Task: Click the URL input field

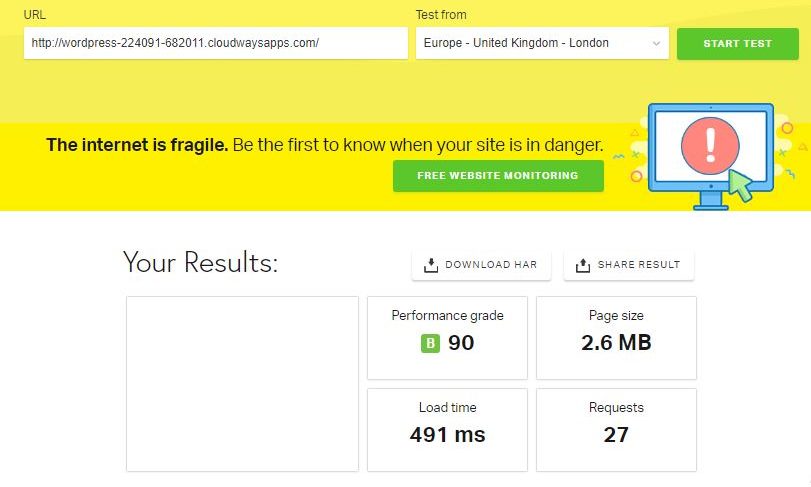Action: click(x=216, y=43)
